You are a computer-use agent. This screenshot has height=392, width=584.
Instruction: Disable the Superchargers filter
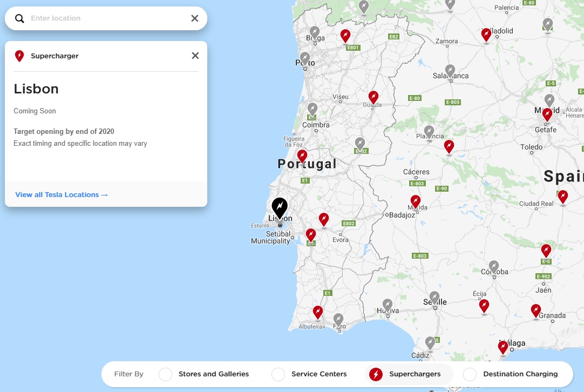(376, 374)
